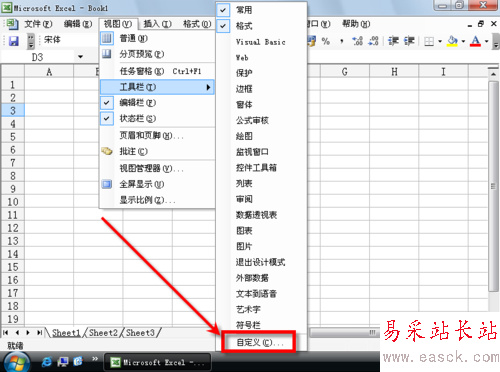The width and height of the screenshot is (500, 372).
Task: Click the Windows Start orb
Action: click(16, 362)
